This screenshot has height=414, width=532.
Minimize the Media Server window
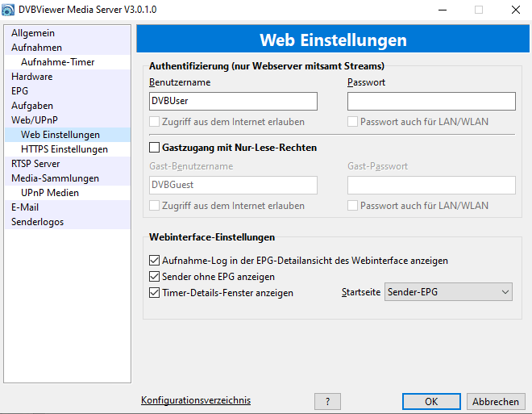pos(443,10)
